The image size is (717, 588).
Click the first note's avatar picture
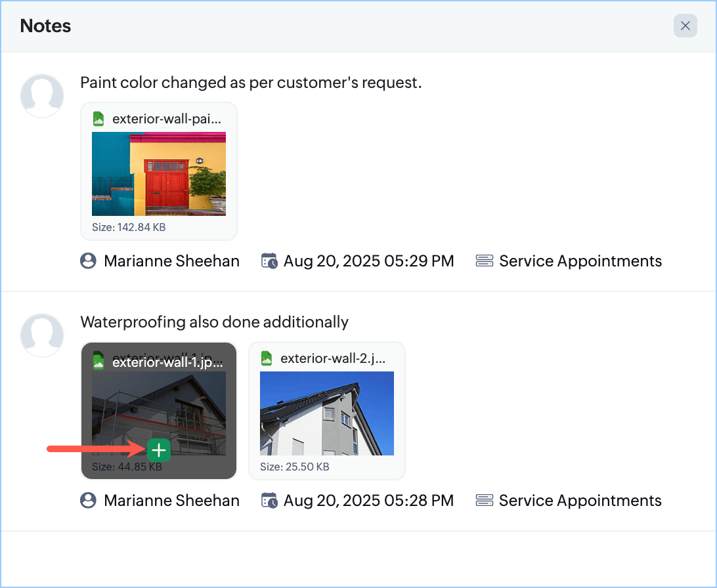(42, 96)
